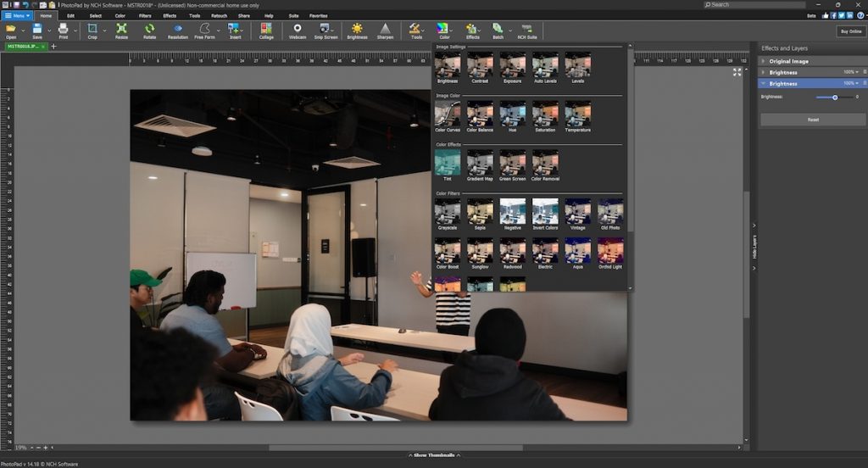Switch to the Filters ribbon tab

point(145,15)
